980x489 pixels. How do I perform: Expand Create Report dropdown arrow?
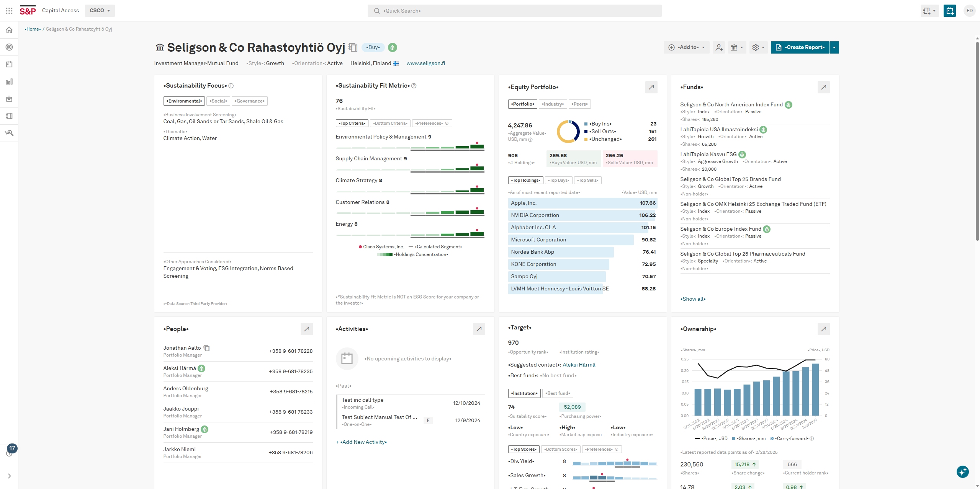click(834, 47)
